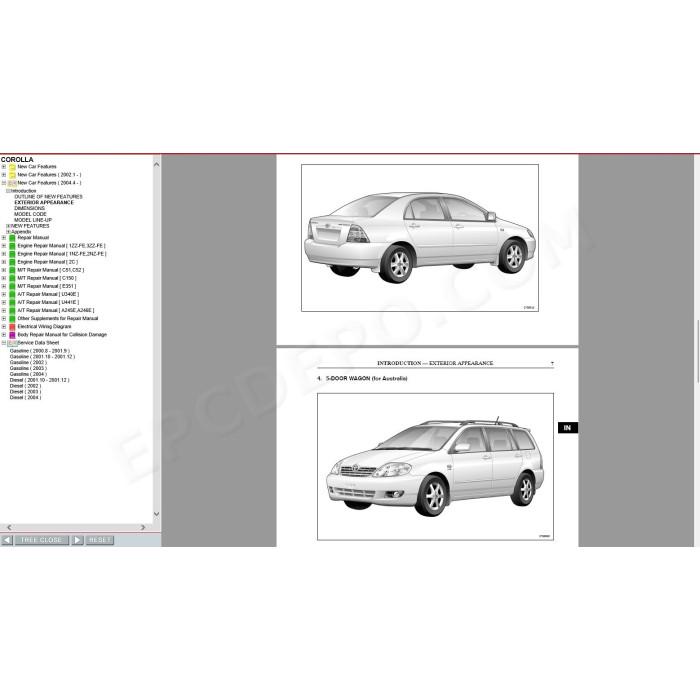
Task: Click the document viewer vertical scrollbar thumb
Action: pyautogui.click(x=697, y=351)
